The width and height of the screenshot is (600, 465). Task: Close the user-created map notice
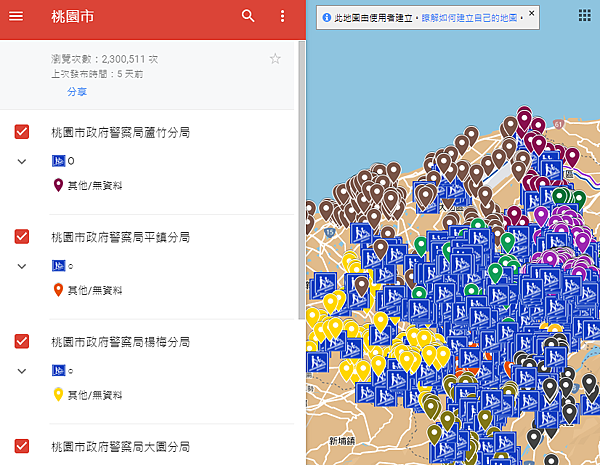point(532,13)
